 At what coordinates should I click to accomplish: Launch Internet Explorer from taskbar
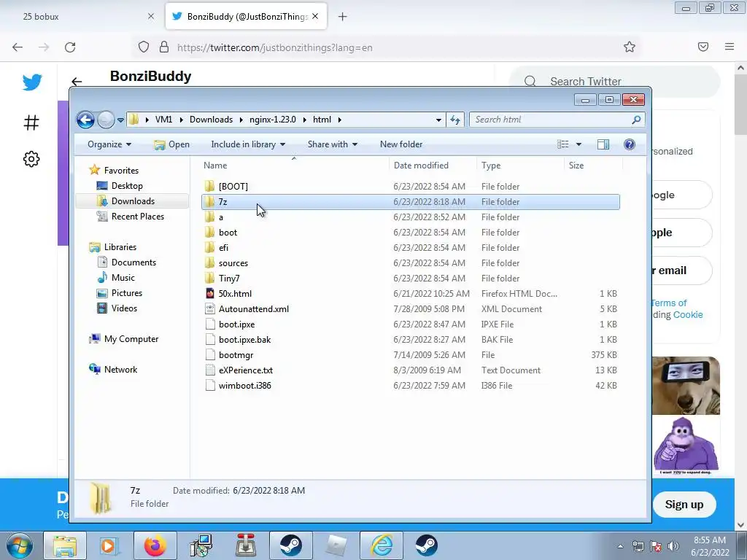pyautogui.click(x=381, y=545)
